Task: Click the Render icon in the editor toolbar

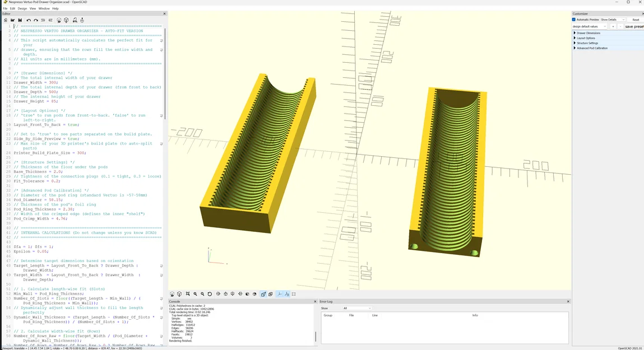Action: click(x=66, y=20)
